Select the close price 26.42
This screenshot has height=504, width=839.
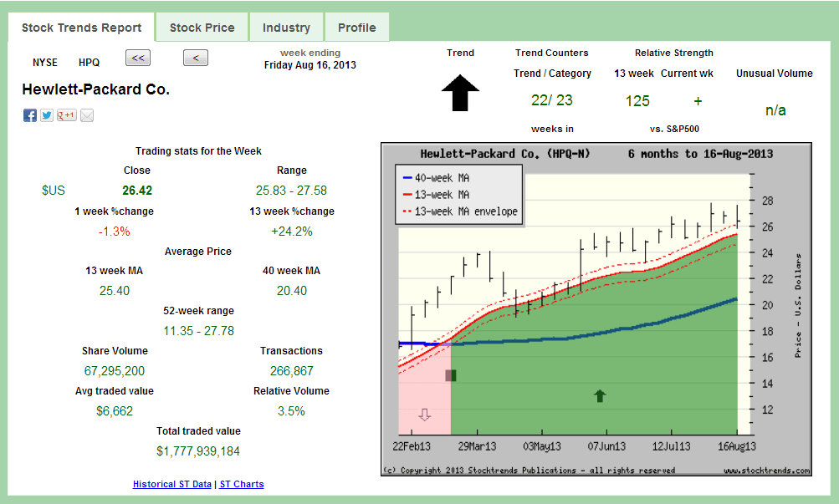[x=137, y=191]
